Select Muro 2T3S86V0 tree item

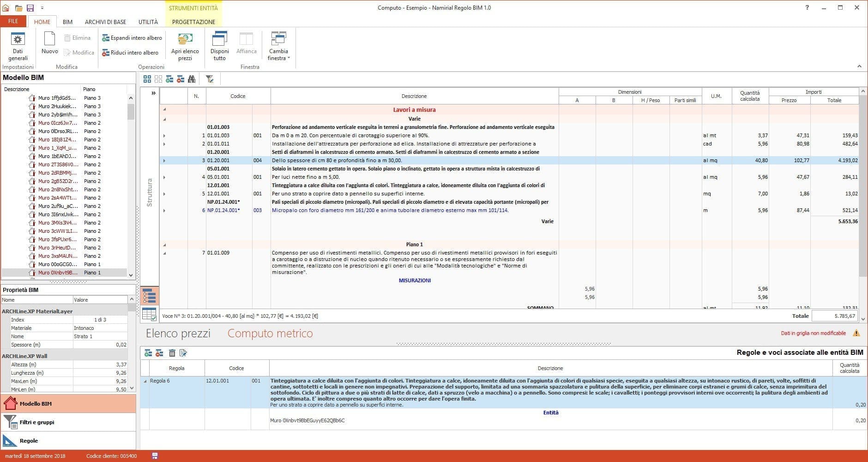click(x=58, y=164)
